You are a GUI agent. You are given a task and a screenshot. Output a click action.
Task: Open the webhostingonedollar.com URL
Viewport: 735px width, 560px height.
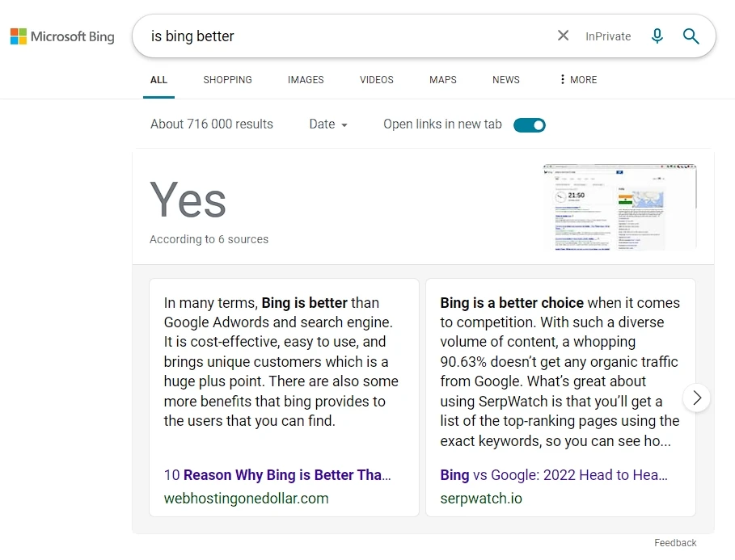coord(246,498)
